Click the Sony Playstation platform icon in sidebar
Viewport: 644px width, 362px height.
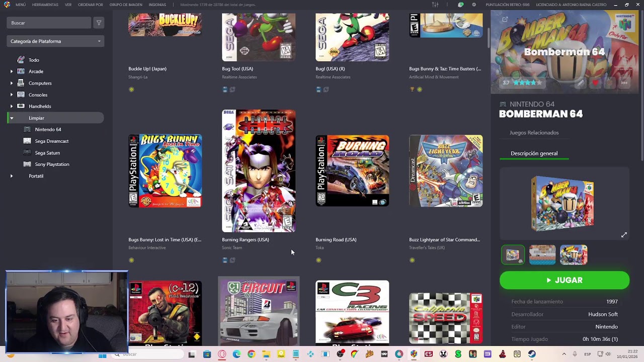[x=27, y=164]
